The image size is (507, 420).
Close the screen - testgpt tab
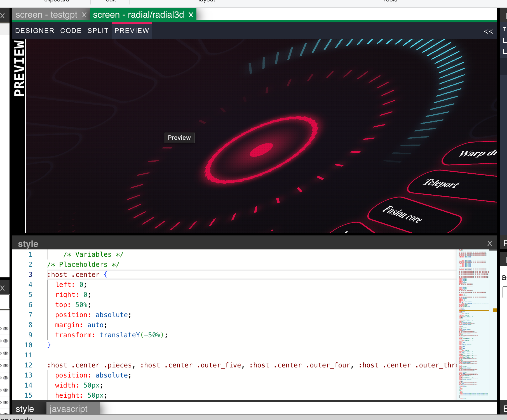tap(84, 15)
